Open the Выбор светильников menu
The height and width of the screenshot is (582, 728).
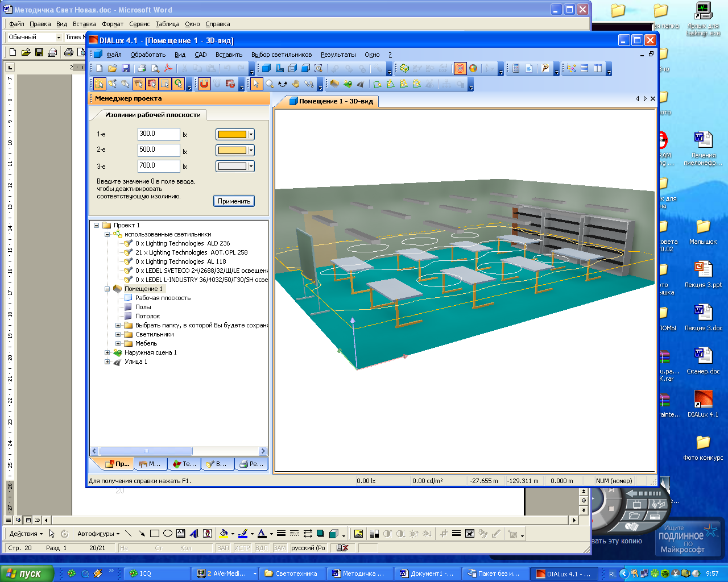pos(282,55)
